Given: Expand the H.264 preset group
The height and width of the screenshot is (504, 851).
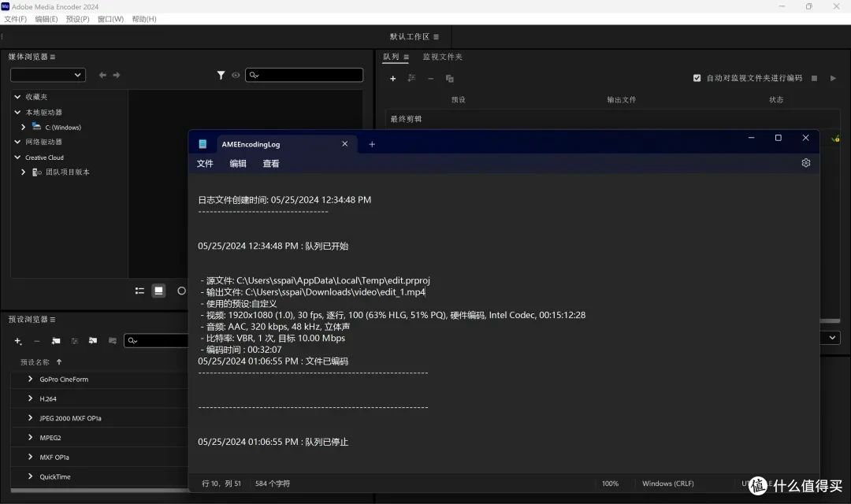Looking at the screenshot, I should (31, 398).
